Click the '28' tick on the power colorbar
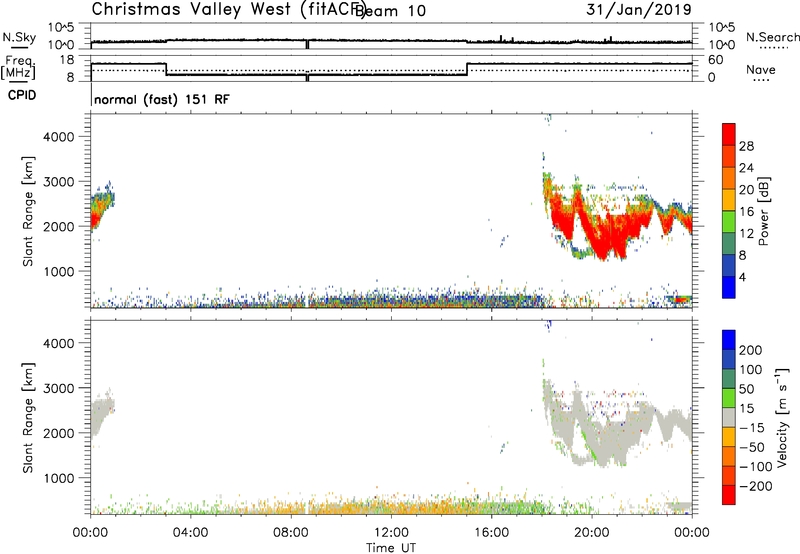The height and width of the screenshot is (554, 800). 746,146
